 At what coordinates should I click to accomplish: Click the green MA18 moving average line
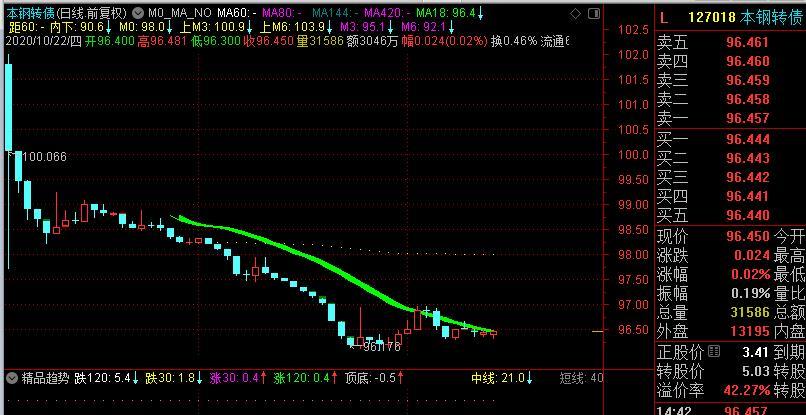[300, 253]
